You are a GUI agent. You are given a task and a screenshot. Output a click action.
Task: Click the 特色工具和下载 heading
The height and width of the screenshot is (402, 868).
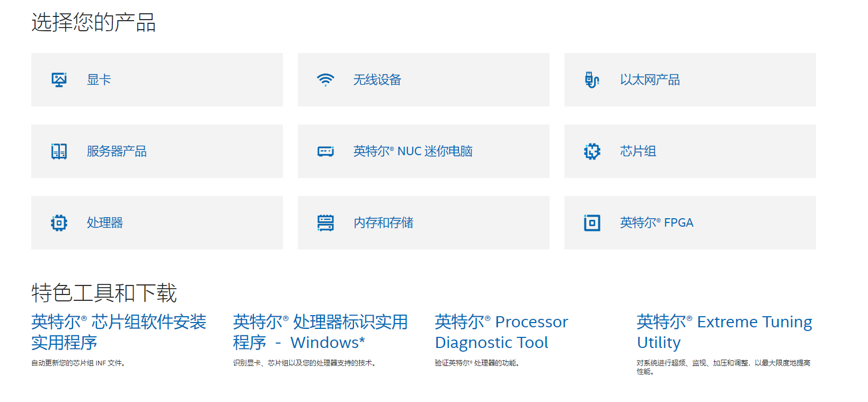104,293
